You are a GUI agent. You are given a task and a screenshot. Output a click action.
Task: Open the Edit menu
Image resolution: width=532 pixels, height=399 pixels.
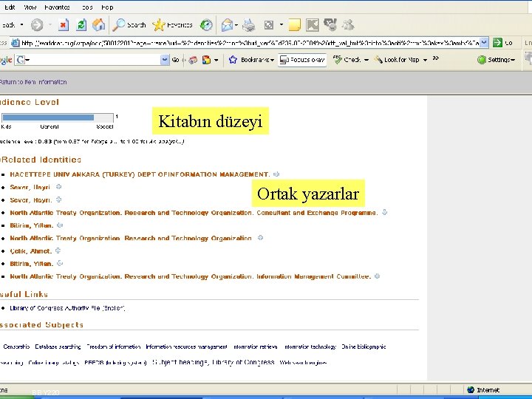point(10,7)
